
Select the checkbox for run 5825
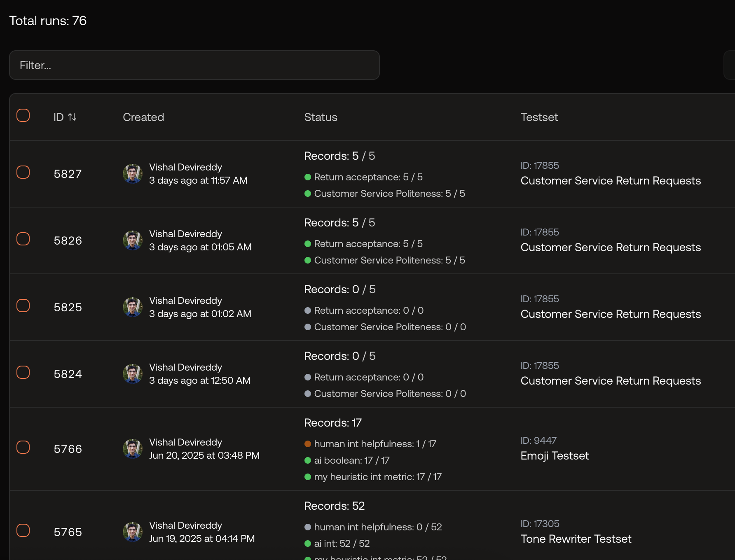click(23, 306)
